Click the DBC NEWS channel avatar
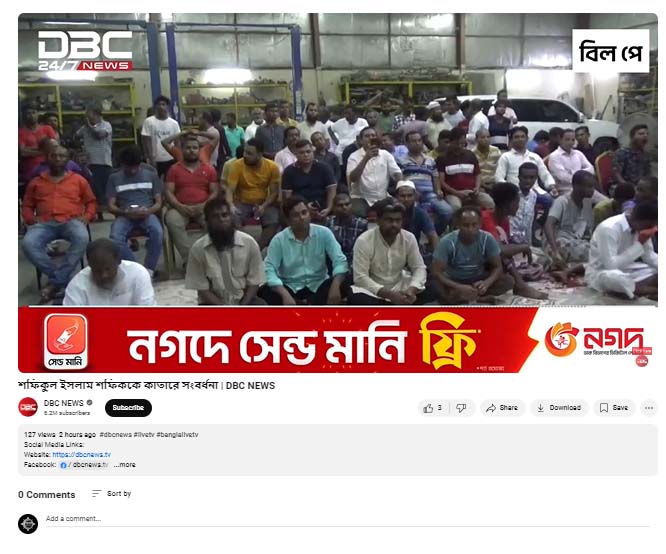The width and height of the screenshot is (666, 554). [28, 407]
